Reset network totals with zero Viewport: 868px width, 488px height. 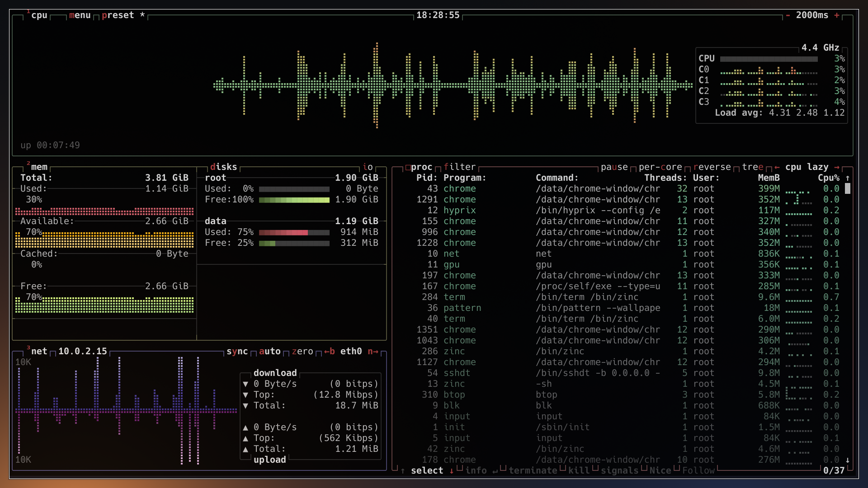pyautogui.click(x=302, y=351)
